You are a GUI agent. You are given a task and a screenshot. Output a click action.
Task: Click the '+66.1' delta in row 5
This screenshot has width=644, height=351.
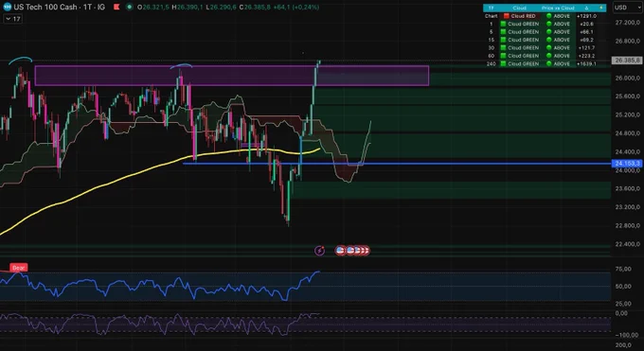586,31
